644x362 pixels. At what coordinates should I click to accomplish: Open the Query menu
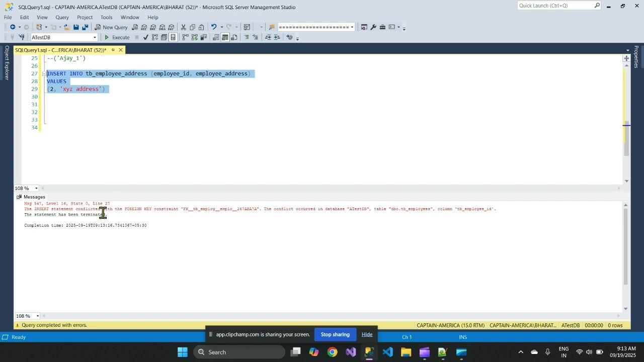tap(62, 17)
